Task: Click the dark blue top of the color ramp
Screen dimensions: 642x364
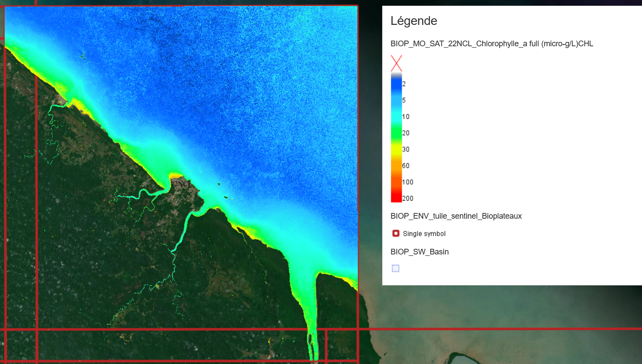Action: coord(396,83)
